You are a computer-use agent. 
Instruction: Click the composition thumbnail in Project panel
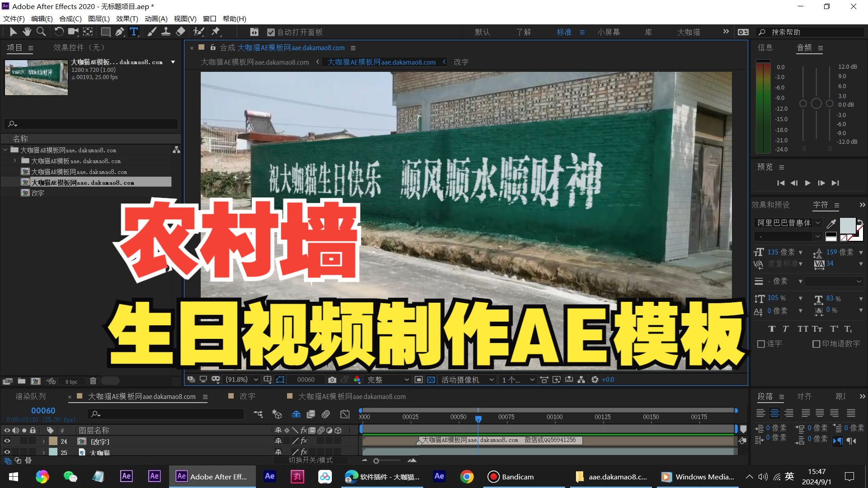tap(36, 77)
